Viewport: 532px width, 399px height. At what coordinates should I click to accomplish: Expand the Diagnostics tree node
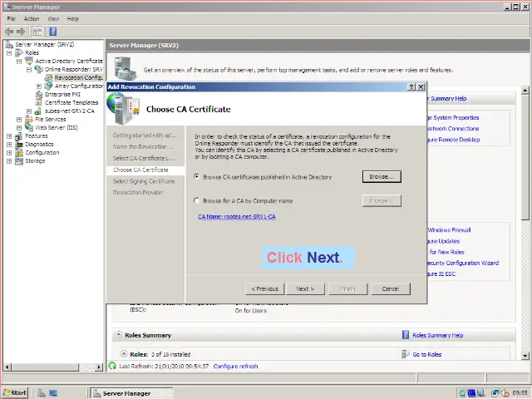[x=9, y=144]
